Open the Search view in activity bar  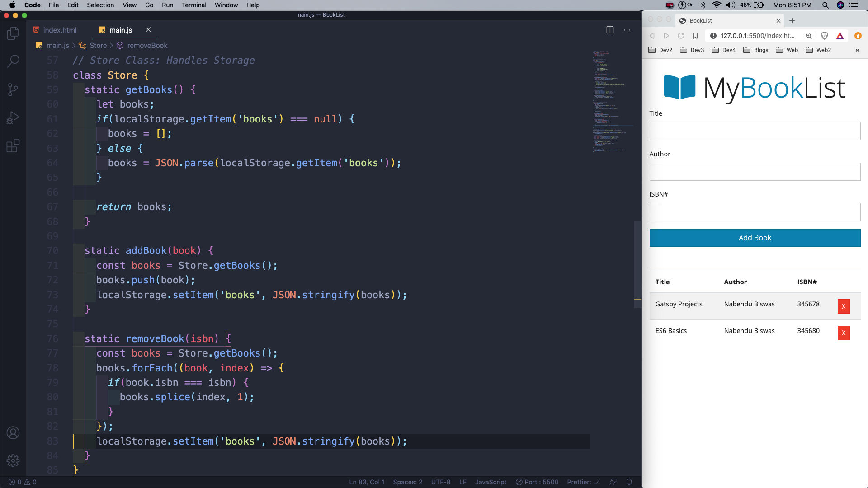[x=13, y=61]
